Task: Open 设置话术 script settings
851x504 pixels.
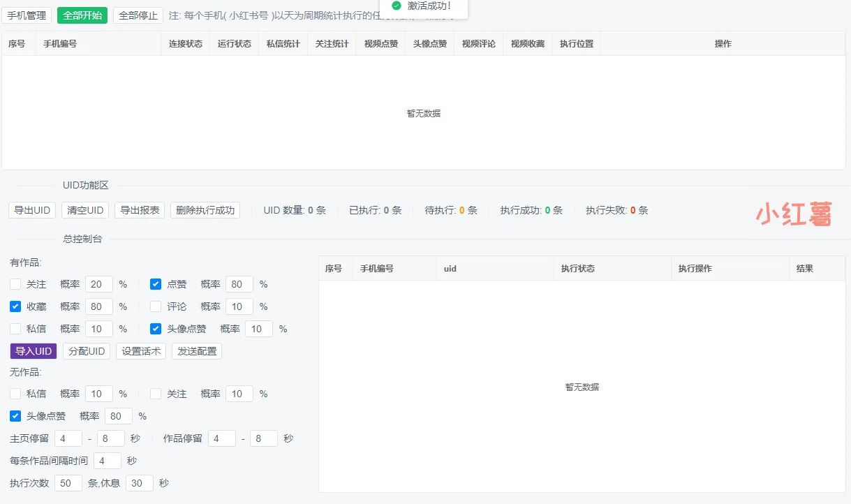Action: click(x=141, y=351)
